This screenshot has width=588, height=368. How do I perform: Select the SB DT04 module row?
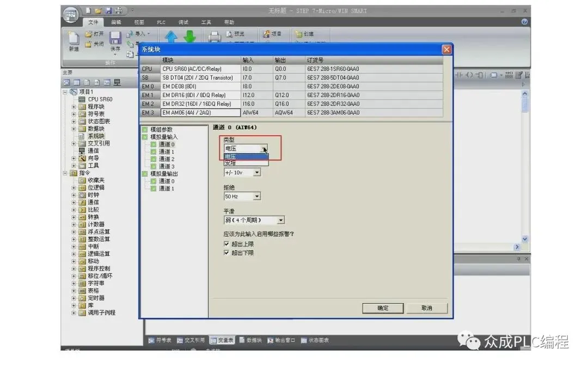pos(291,78)
